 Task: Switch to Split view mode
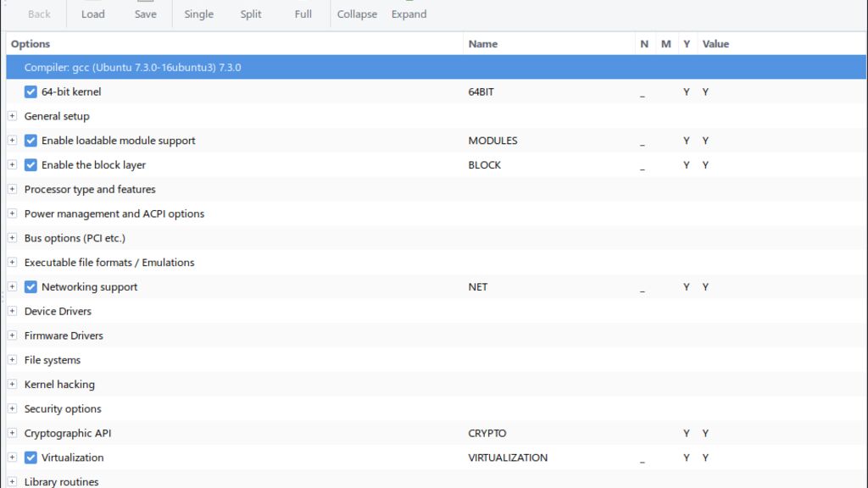[x=251, y=14]
